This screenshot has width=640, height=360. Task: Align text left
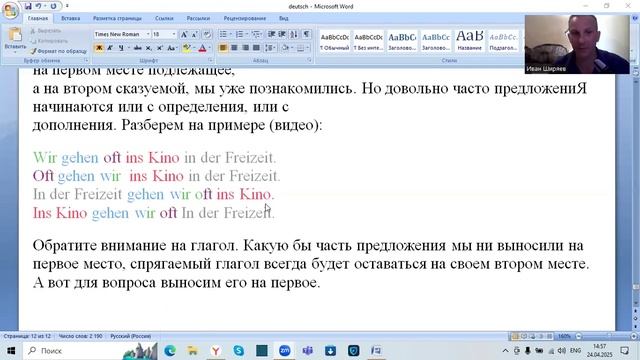click(223, 48)
